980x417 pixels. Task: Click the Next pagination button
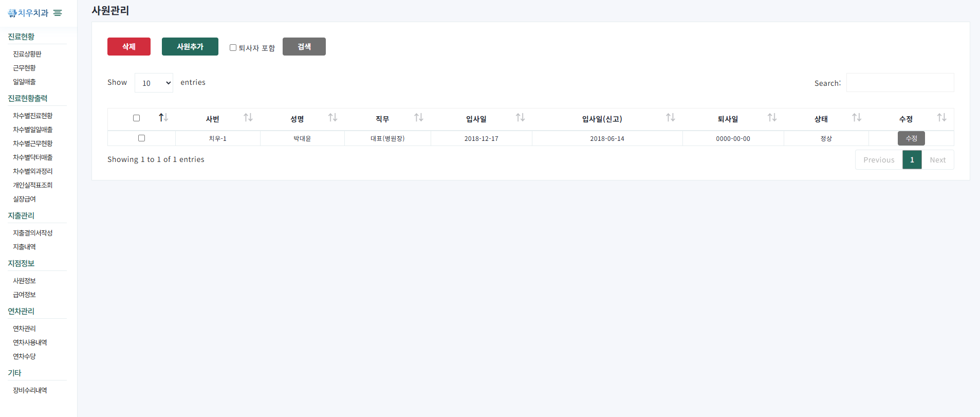tap(938, 160)
